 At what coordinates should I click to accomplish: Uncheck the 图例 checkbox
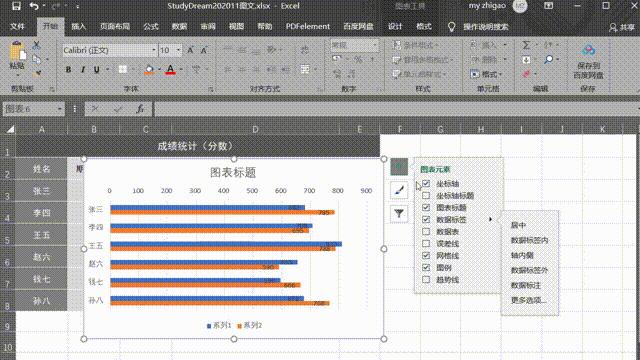click(x=426, y=268)
